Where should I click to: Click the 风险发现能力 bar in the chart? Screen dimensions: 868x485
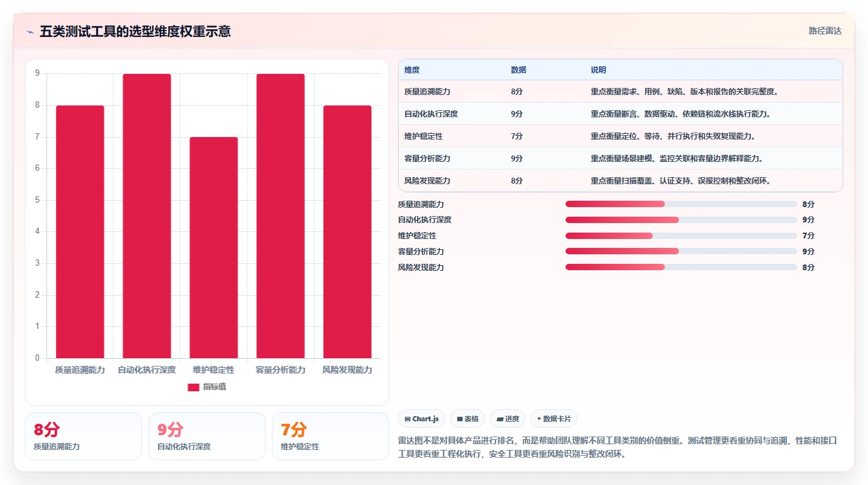tap(347, 232)
